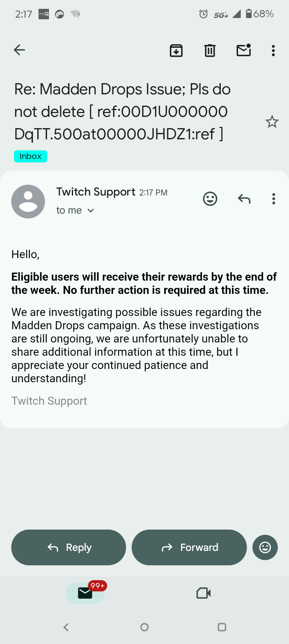
Task: Delete this email with trash icon
Action: pos(210,51)
